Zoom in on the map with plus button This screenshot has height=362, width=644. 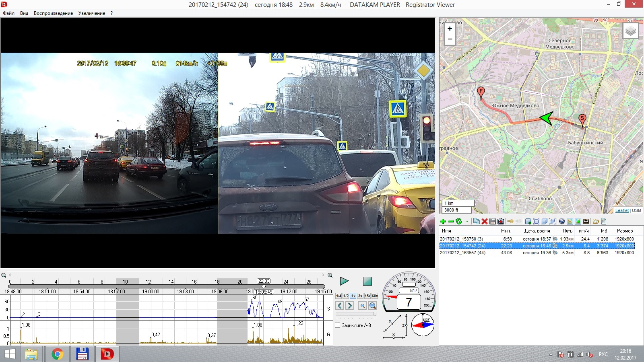(450, 29)
